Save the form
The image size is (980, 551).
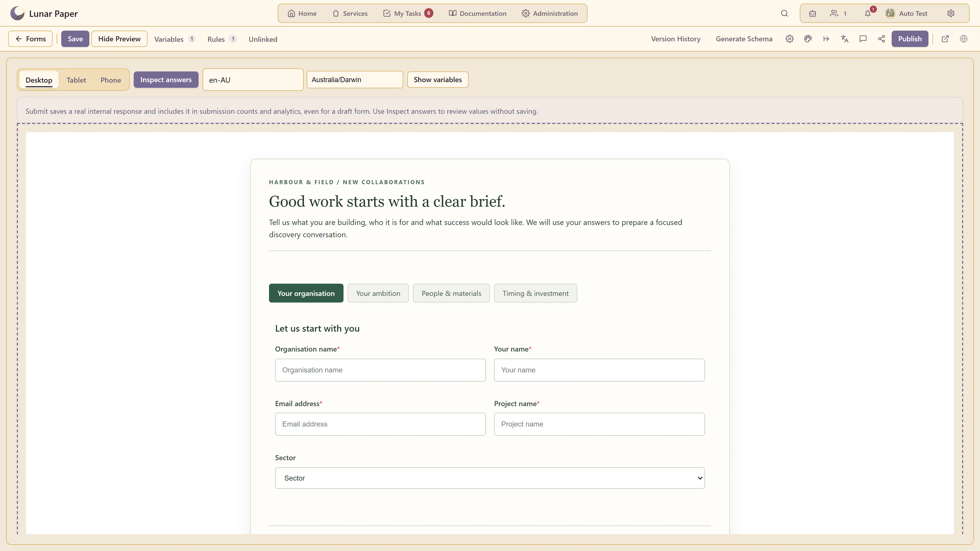point(75,39)
